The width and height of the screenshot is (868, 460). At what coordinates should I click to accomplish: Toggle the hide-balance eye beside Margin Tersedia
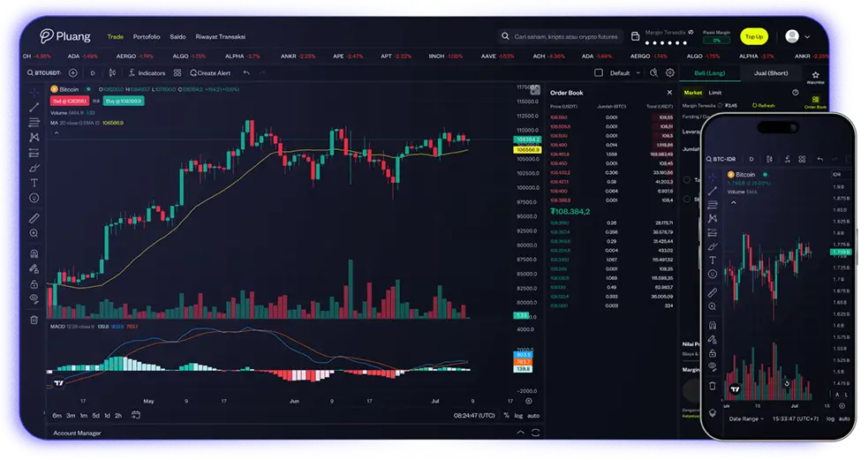click(691, 32)
